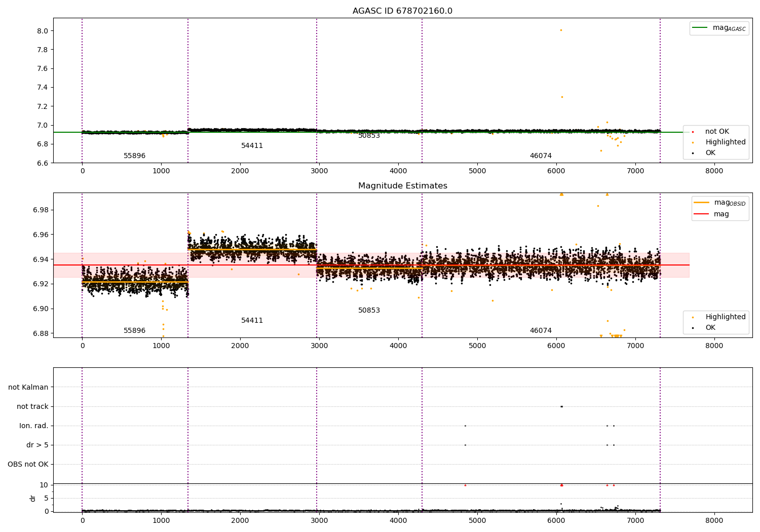Click observation label 50853 in top plot
Viewport: 760px width, 532px height.
click(x=369, y=136)
